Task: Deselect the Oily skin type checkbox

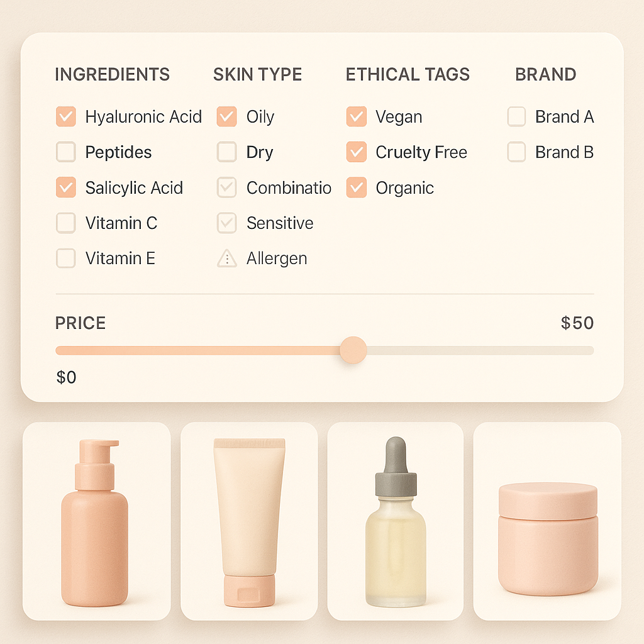Action: pos(226,117)
